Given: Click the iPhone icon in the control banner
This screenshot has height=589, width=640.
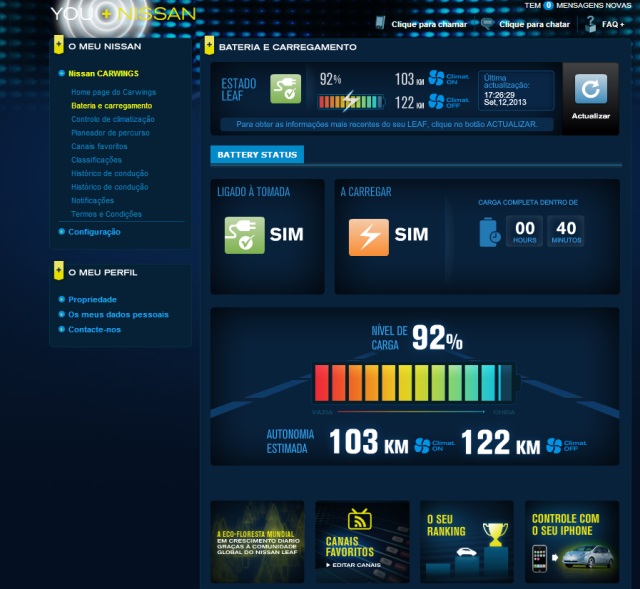Looking at the screenshot, I should click(x=540, y=558).
